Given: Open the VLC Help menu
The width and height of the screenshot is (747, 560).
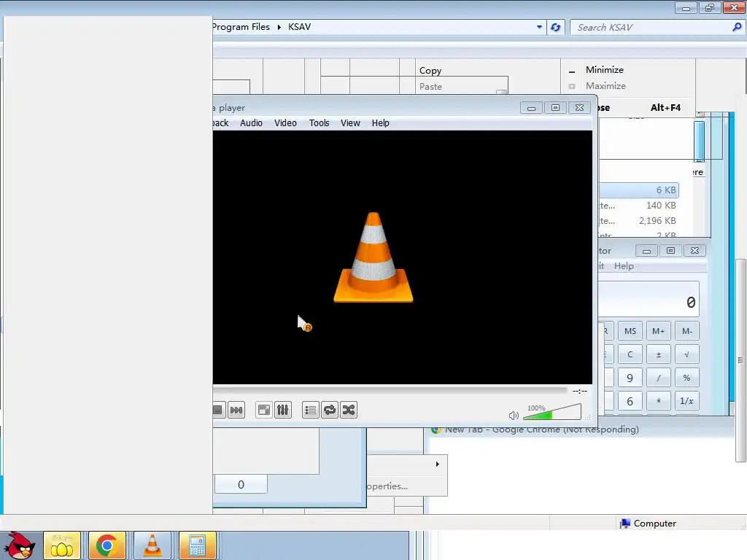Looking at the screenshot, I should click(x=381, y=122).
